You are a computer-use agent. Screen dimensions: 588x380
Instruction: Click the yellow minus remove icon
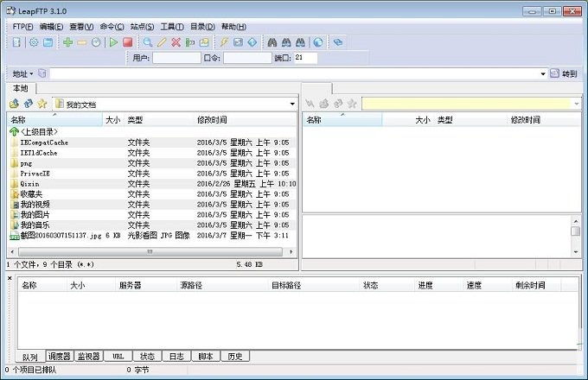(x=82, y=42)
